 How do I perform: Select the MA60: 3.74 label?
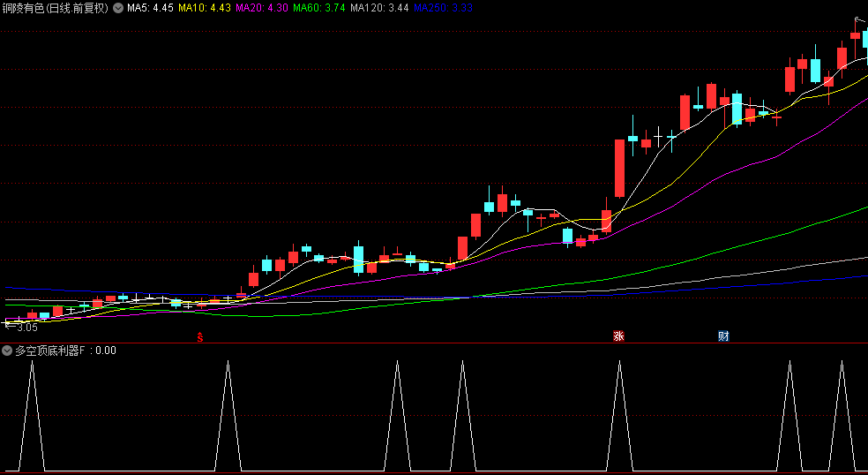(319, 8)
